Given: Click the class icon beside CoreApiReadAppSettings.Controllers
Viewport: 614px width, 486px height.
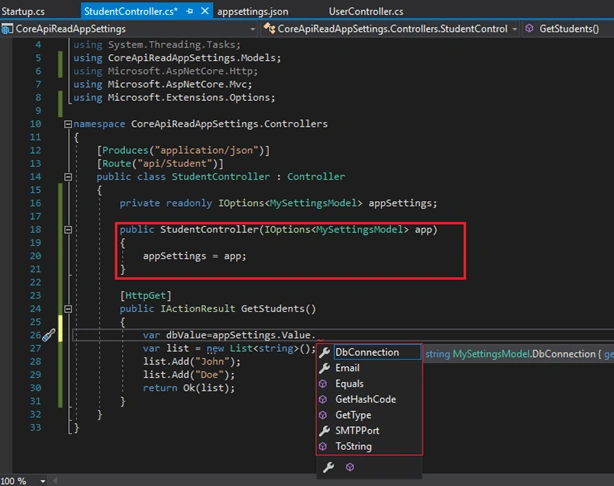Looking at the screenshot, I should (x=269, y=29).
